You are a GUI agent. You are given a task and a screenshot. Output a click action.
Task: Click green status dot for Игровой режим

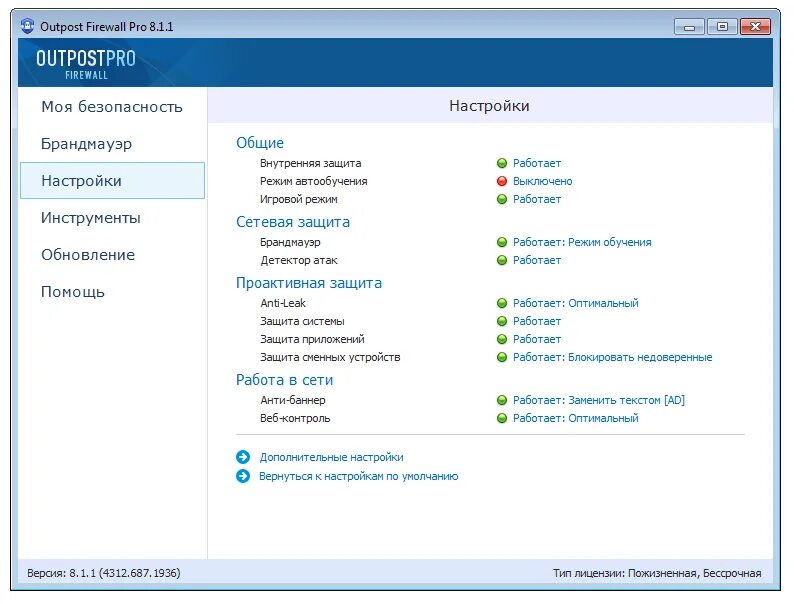coord(502,199)
